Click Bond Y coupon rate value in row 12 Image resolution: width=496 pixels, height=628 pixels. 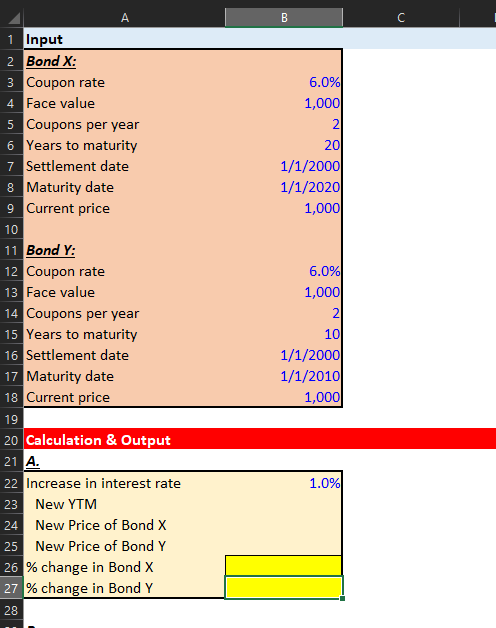click(324, 271)
